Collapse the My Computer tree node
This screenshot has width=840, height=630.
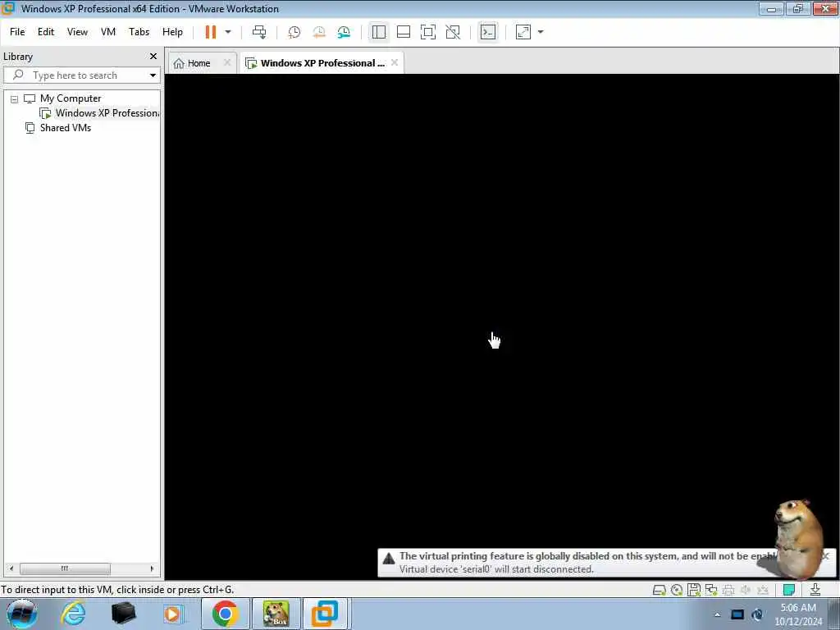(15, 99)
